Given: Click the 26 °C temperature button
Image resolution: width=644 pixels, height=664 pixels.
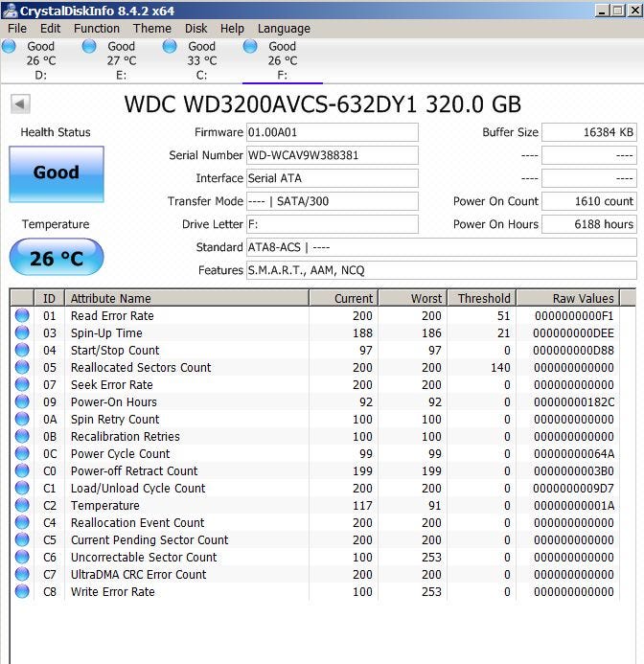Looking at the screenshot, I should tap(57, 257).
